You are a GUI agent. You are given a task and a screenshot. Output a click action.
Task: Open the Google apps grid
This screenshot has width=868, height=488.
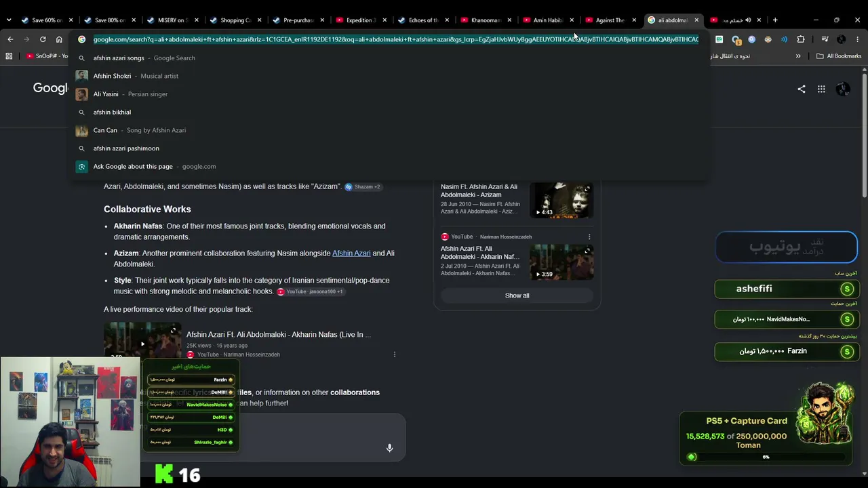pyautogui.click(x=821, y=89)
